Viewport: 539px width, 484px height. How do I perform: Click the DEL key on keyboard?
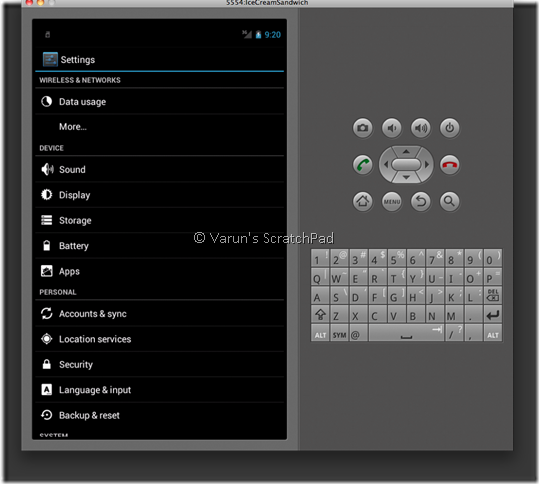pos(493,295)
